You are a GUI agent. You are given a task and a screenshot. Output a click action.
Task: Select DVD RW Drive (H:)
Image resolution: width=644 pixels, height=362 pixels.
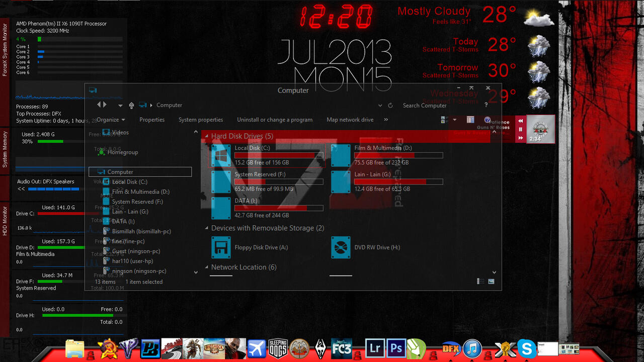[x=387, y=247]
